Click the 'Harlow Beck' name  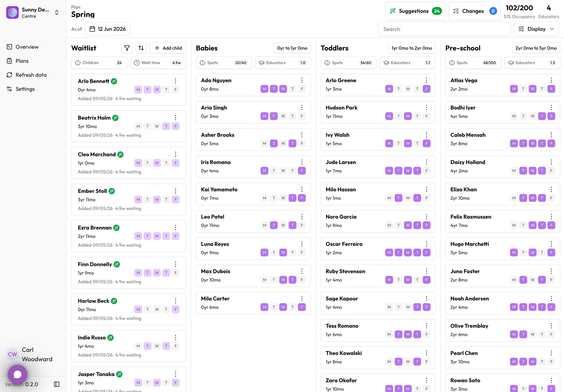93,301
